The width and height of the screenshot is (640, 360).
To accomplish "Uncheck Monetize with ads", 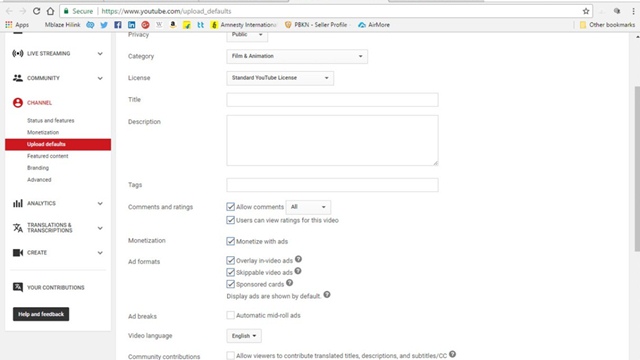I will [x=231, y=241].
